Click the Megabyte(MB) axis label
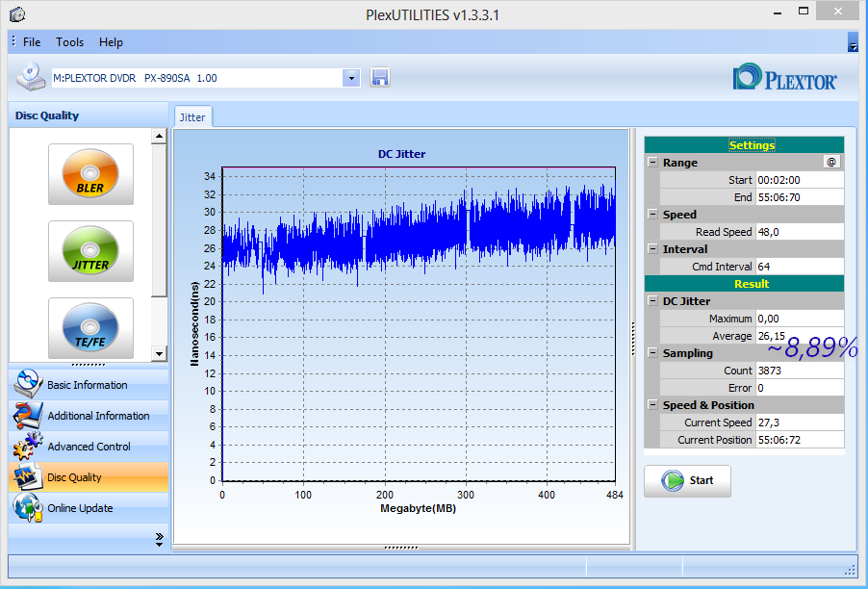The width and height of the screenshot is (868, 589). pos(418,508)
